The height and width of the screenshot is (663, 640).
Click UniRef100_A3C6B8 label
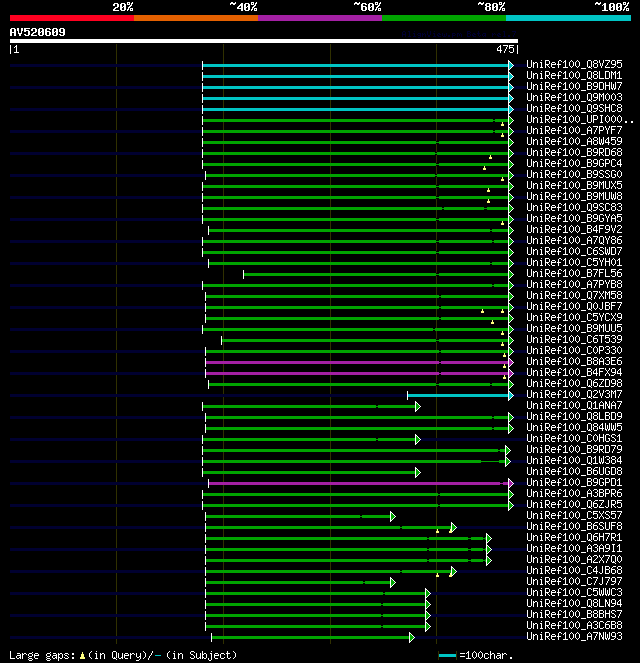[574, 625]
